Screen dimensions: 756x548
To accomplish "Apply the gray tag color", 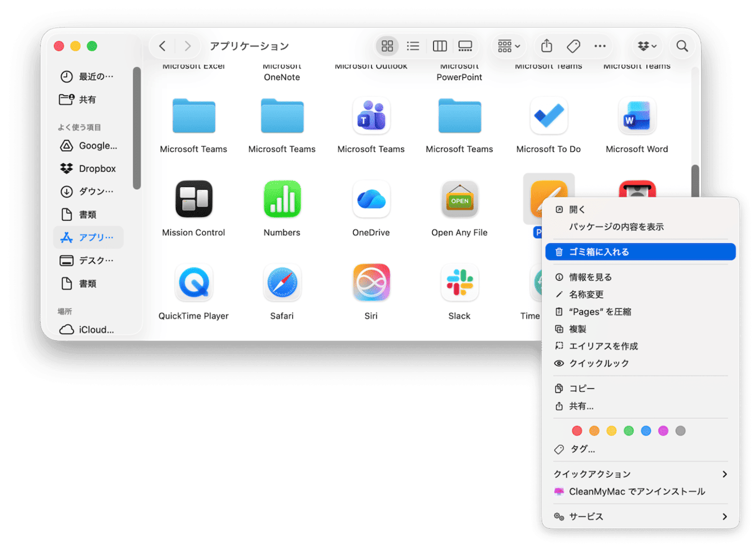I will (x=681, y=430).
